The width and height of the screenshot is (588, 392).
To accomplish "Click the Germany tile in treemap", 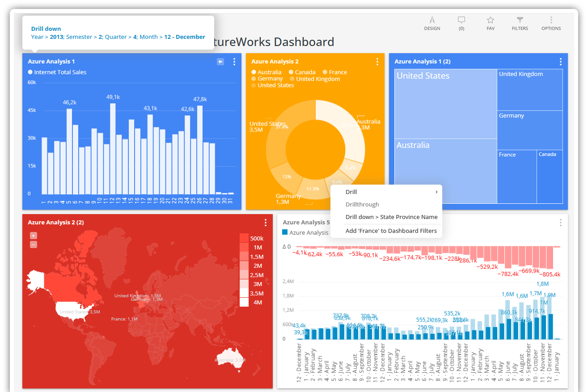I will (x=530, y=130).
